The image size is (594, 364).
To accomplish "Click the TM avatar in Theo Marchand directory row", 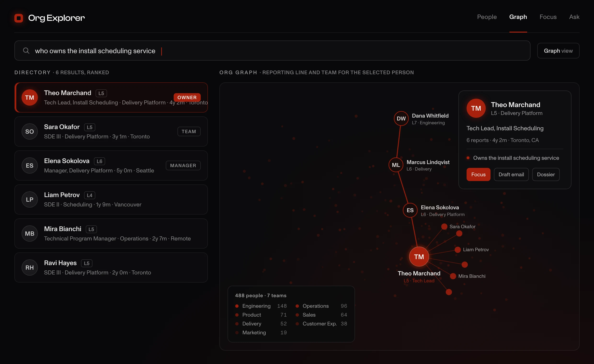I will click(x=30, y=97).
